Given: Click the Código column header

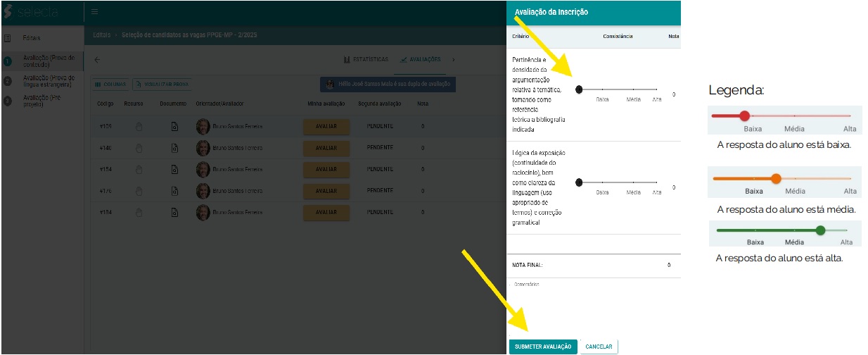Looking at the screenshot, I should click(106, 104).
